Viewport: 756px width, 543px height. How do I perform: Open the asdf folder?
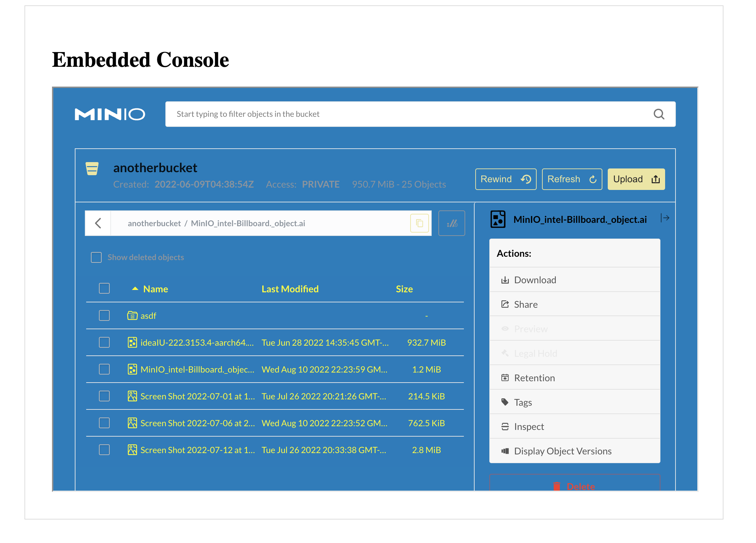tap(148, 316)
